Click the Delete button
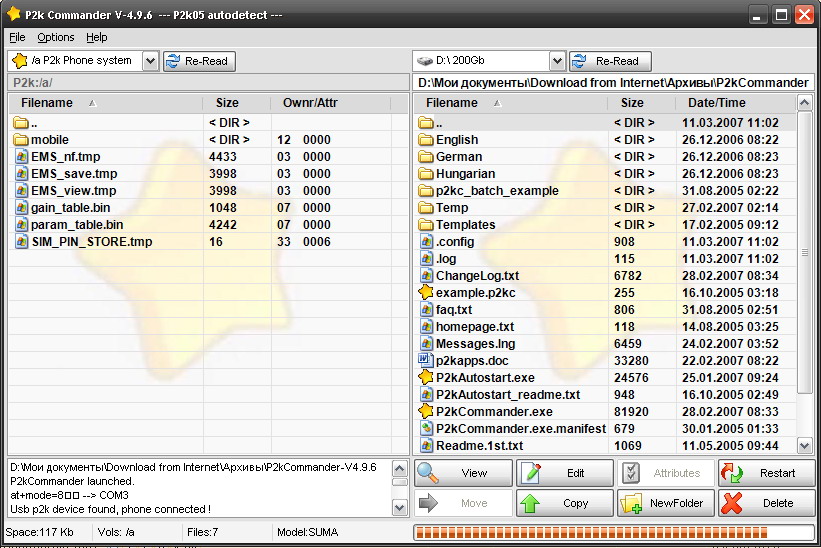This screenshot has height=548, width=821. click(x=767, y=504)
